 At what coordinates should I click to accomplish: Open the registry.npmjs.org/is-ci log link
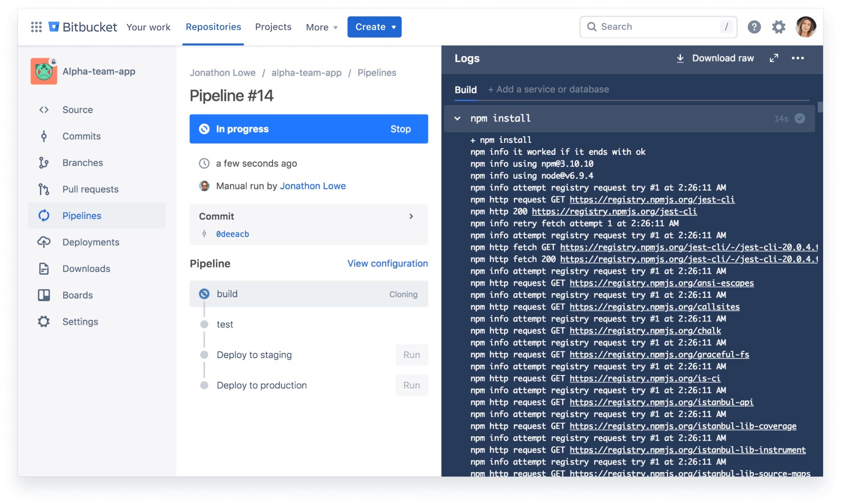[645, 379]
